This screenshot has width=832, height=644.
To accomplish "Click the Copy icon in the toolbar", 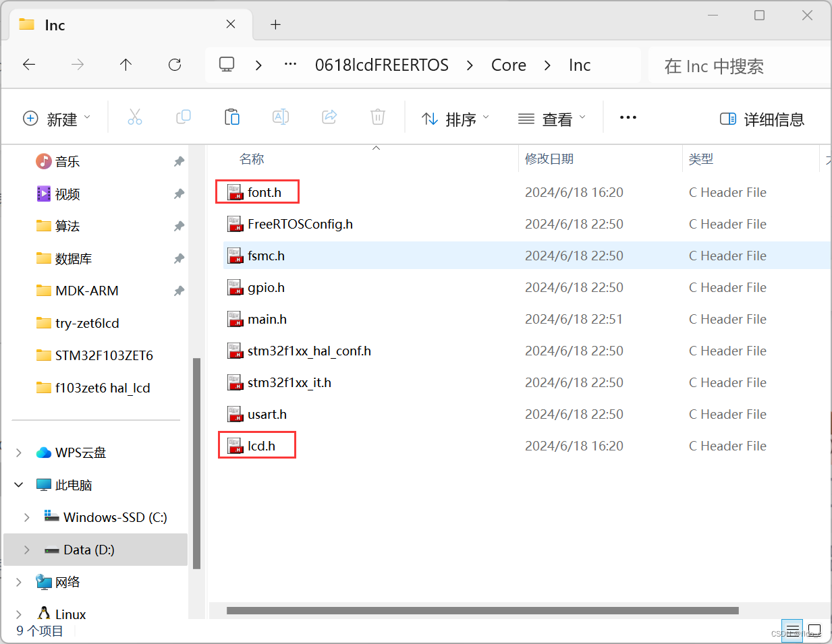I will (x=183, y=117).
